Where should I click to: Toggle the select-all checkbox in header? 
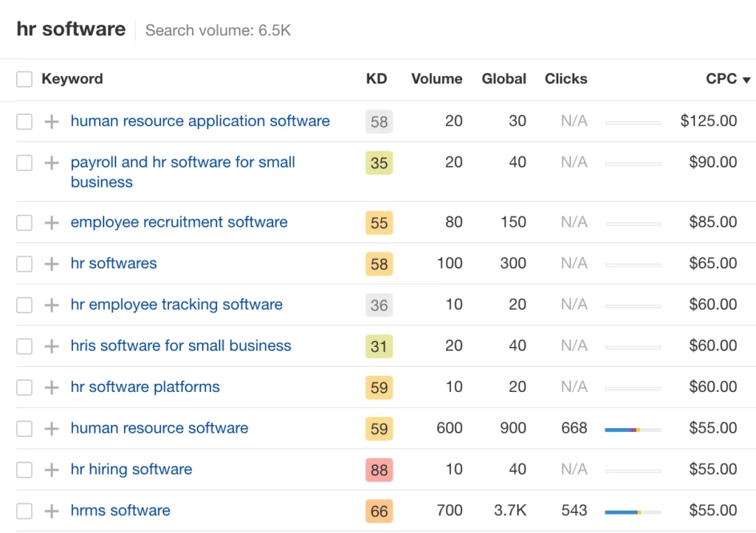tap(24, 80)
